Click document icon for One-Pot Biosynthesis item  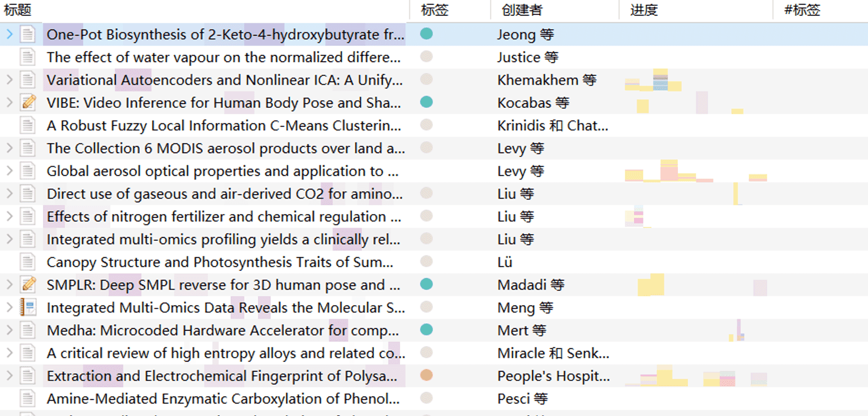click(x=28, y=34)
